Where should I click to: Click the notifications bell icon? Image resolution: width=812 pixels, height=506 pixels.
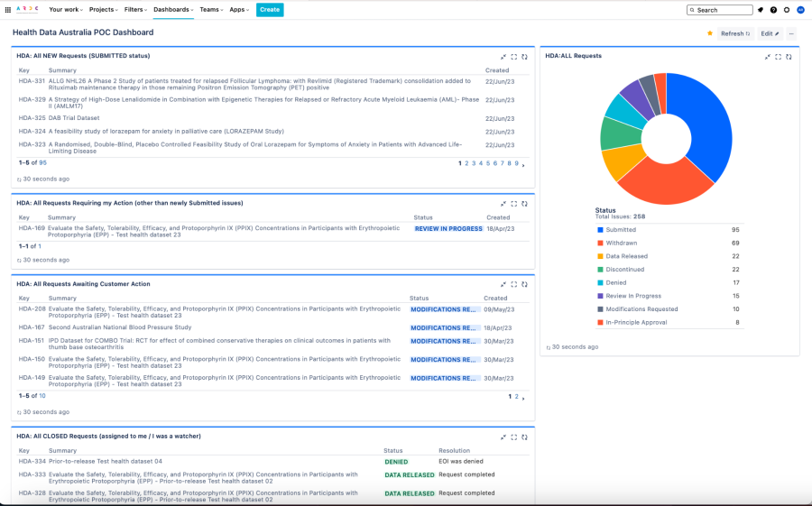point(761,10)
